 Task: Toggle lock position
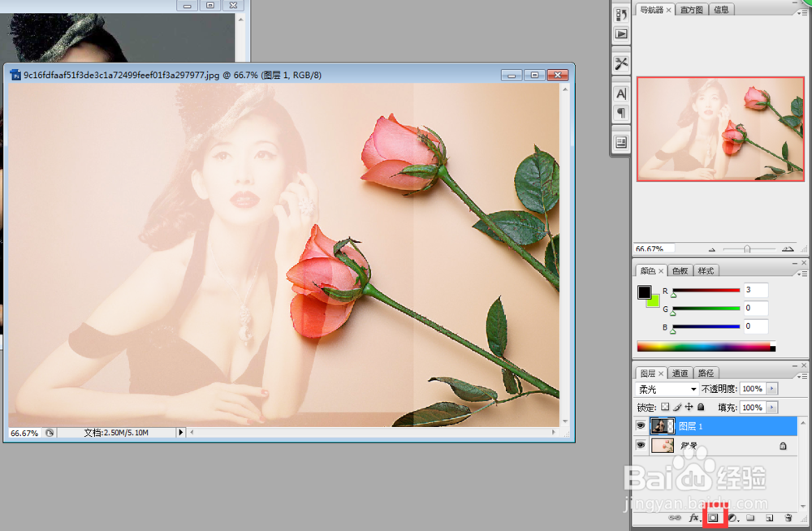pos(689,408)
